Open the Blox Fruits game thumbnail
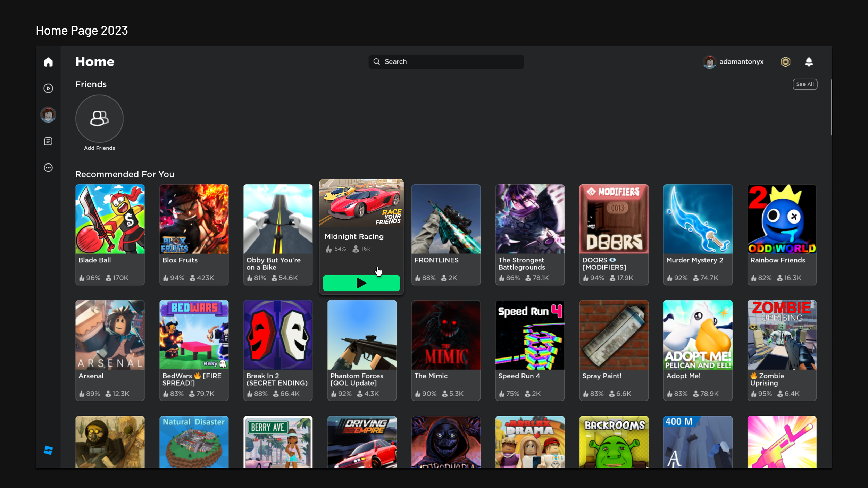 click(194, 219)
